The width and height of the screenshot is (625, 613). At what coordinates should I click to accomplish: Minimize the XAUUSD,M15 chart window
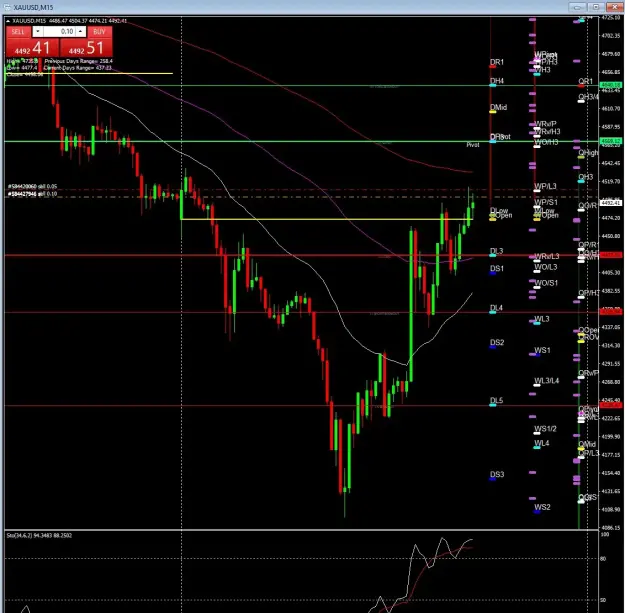577,7
